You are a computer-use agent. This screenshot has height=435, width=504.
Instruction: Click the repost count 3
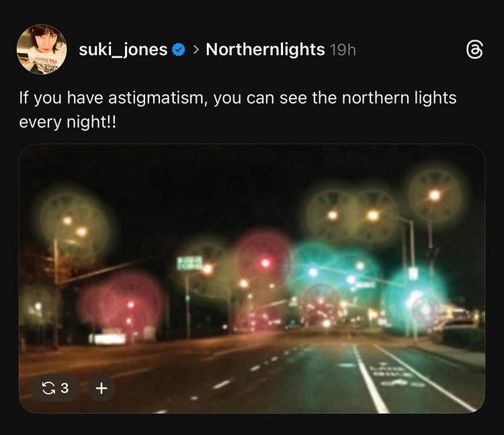coord(65,388)
